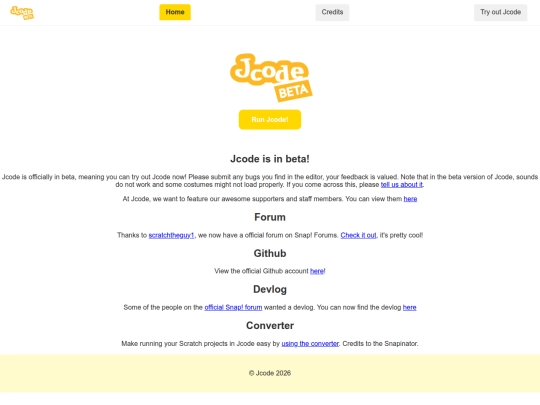Visit the scratchtheguy1 profile link
Screen dimensions: 540x405
[172, 235]
